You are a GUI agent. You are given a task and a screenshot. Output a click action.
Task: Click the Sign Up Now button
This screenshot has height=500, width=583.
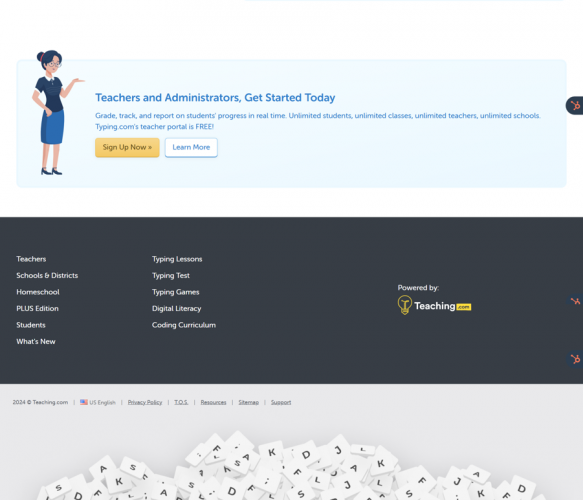point(127,148)
